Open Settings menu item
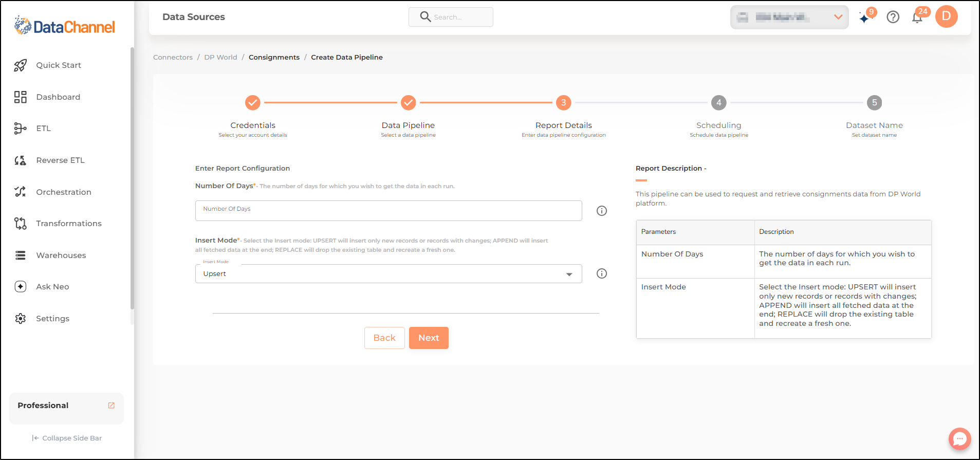This screenshot has width=980, height=460. (x=52, y=319)
